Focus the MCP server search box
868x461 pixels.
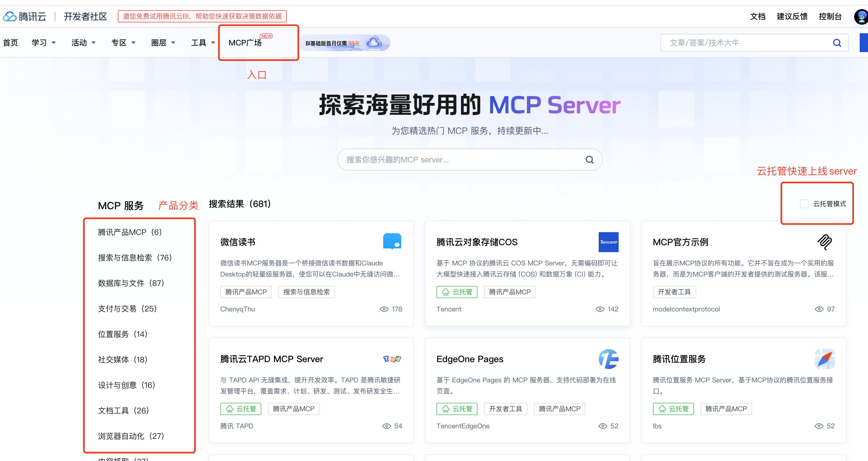coord(470,160)
